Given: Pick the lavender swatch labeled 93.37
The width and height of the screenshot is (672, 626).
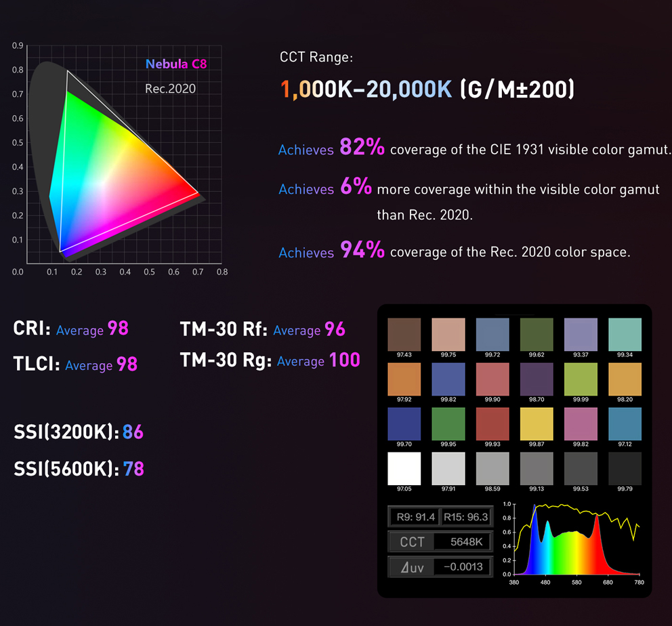Looking at the screenshot, I should click(x=581, y=333).
